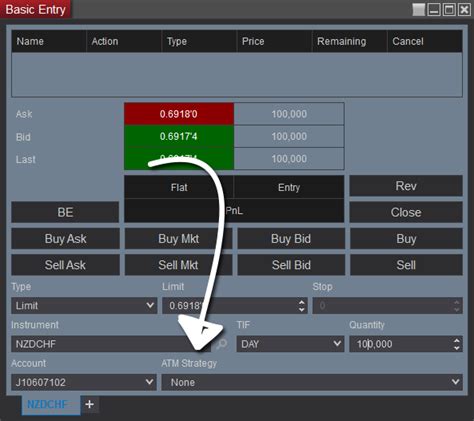Image resolution: width=474 pixels, height=421 pixels.
Task: Click the Buy Bid button
Action: pyautogui.click(x=291, y=239)
